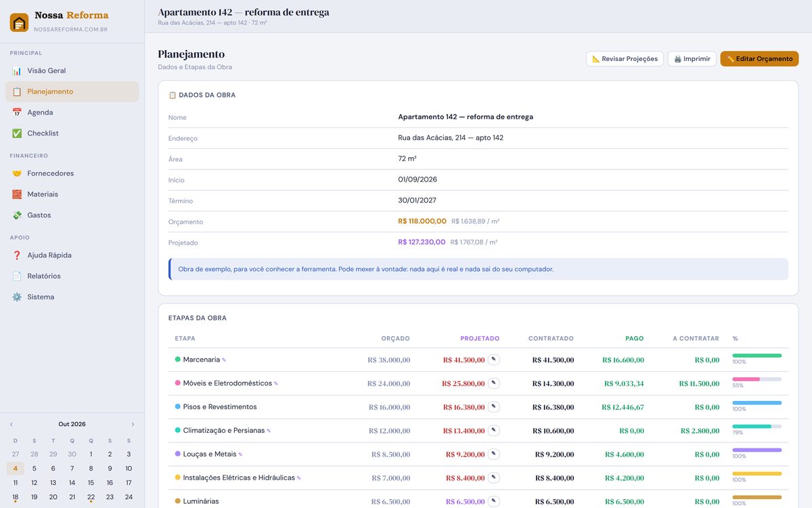Click the Área value 72 m²
This screenshot has width=812, height=508.
tap(407, 159)
